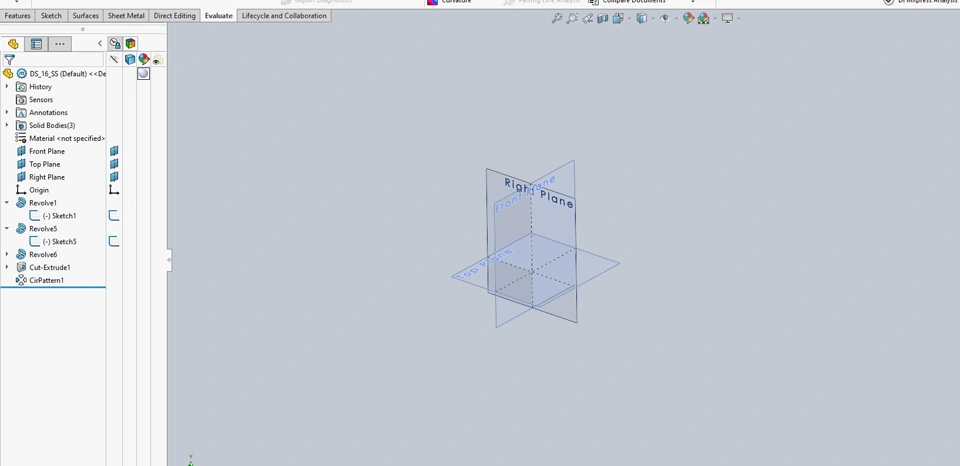The width and height of the screenshot is (960, 466).
Task: Click the display states lock icon
Action: 114,43
